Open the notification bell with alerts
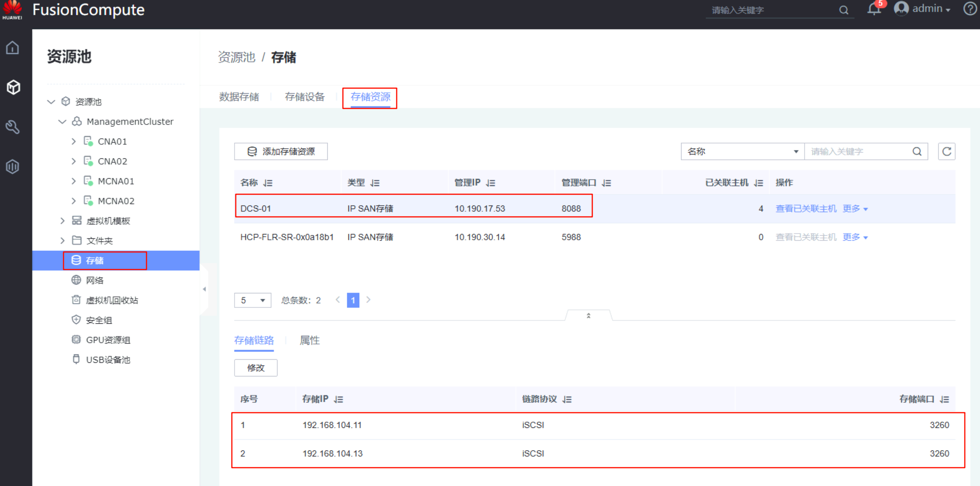 pos(874,9)
